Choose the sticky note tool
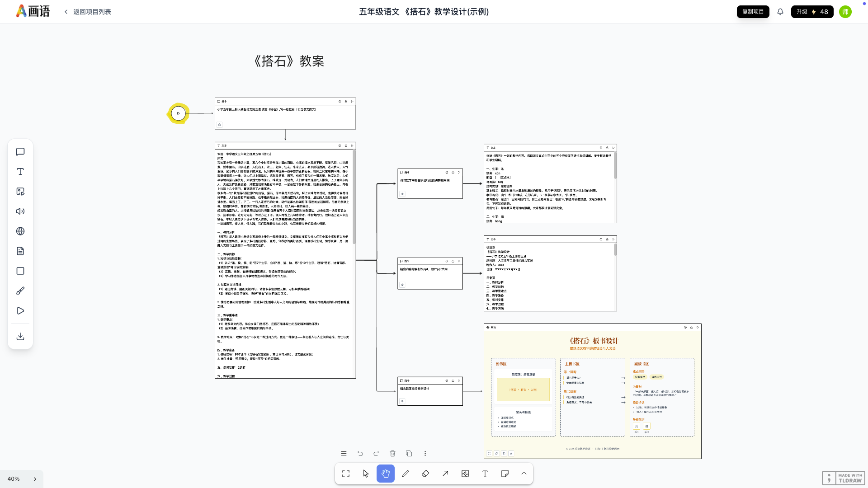Screen dimensions: 868x488 [505, 474]
